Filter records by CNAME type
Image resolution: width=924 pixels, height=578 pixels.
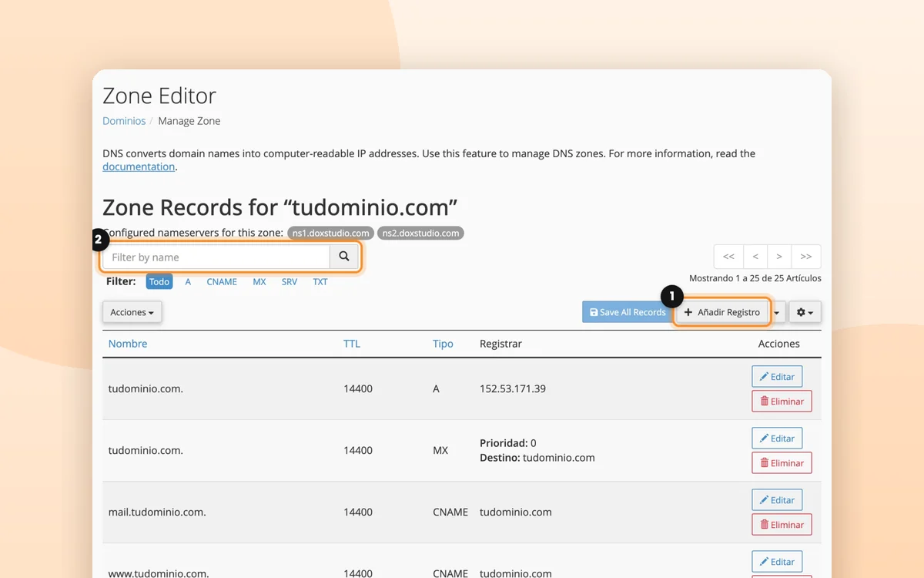[222, 281]
